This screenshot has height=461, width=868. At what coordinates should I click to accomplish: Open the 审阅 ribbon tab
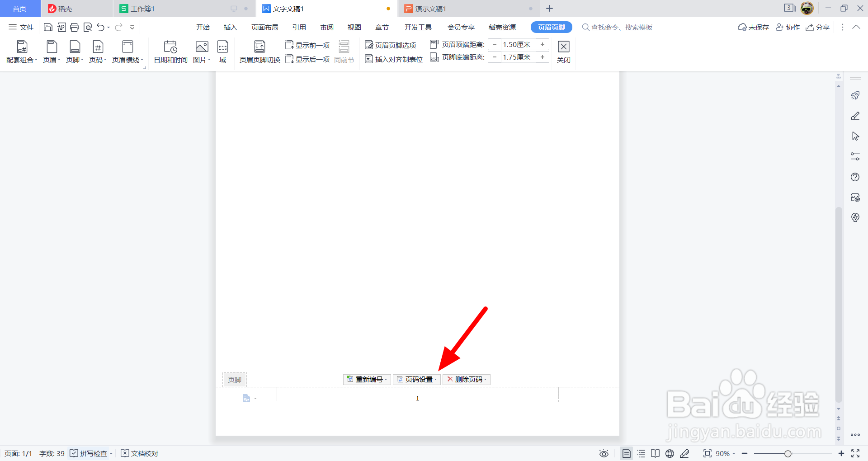click(x=327, y=27)
